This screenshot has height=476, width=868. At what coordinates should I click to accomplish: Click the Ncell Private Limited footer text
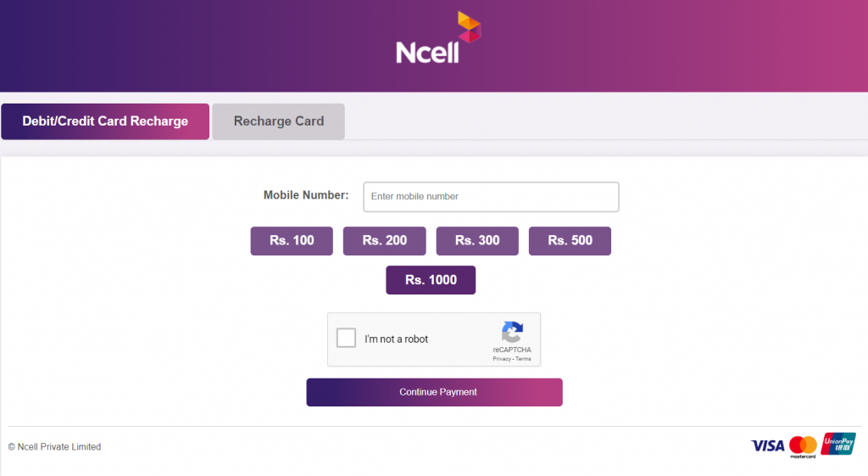55,447
